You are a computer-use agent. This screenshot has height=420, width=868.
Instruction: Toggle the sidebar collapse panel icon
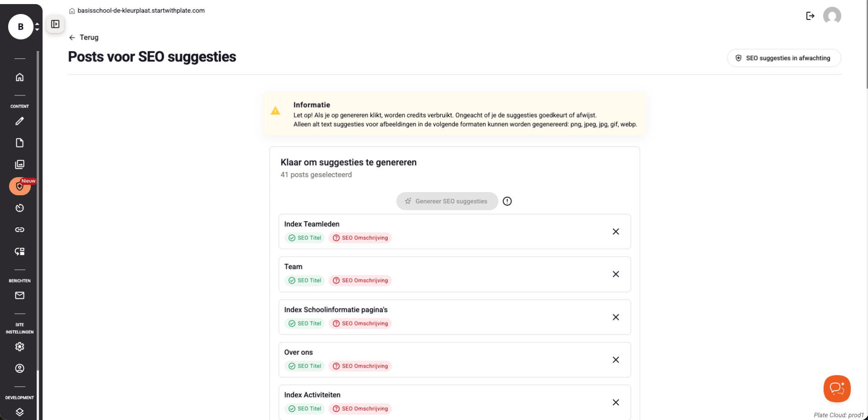(55, 24)
